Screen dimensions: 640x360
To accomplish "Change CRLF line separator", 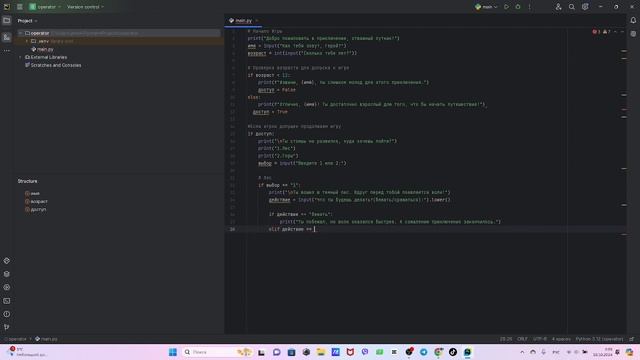I will (x=522, y=339).
